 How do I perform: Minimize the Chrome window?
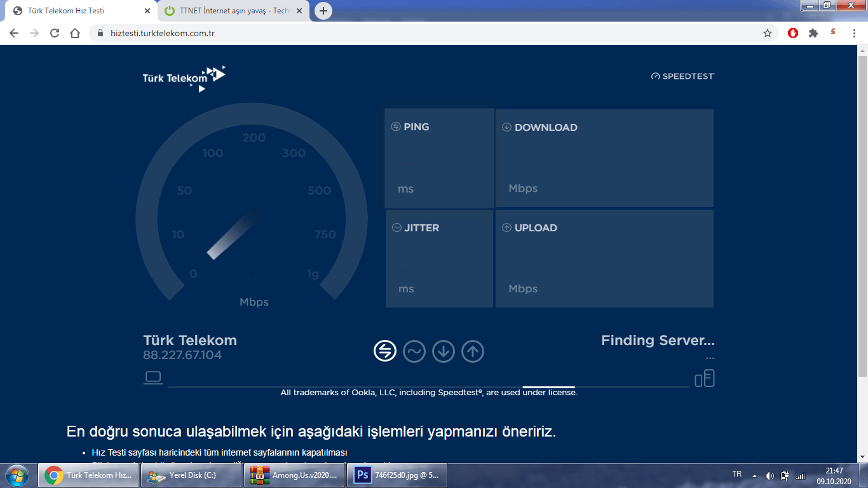point(810,6)
